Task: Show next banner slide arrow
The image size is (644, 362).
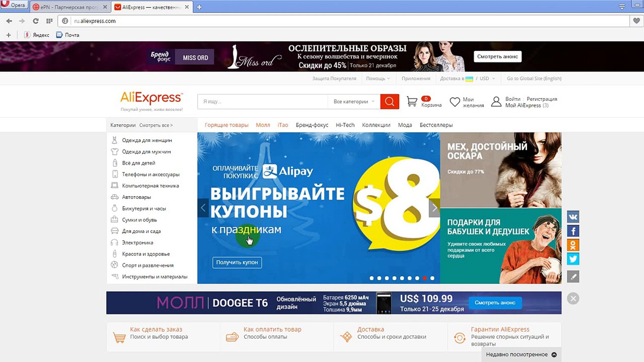Action: pos(434,208)
